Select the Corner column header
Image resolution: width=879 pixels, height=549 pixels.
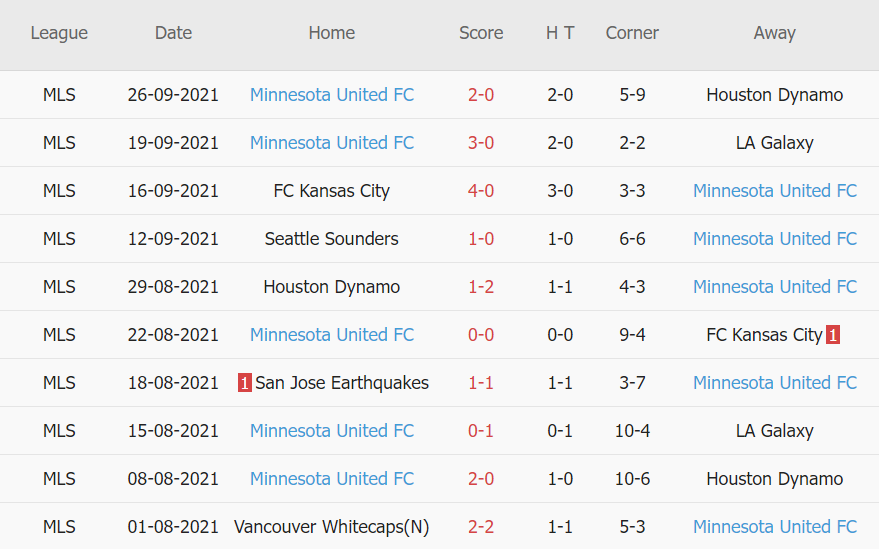tap(632, 33)
